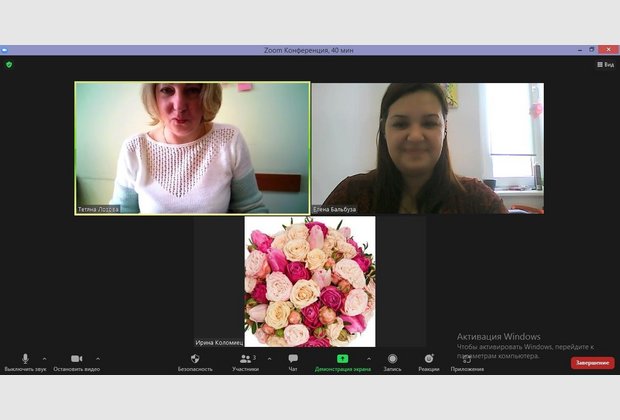620x420 pixels.
Task: Start green screen share (Демонстрация экрана)
Action: [342, 359]
